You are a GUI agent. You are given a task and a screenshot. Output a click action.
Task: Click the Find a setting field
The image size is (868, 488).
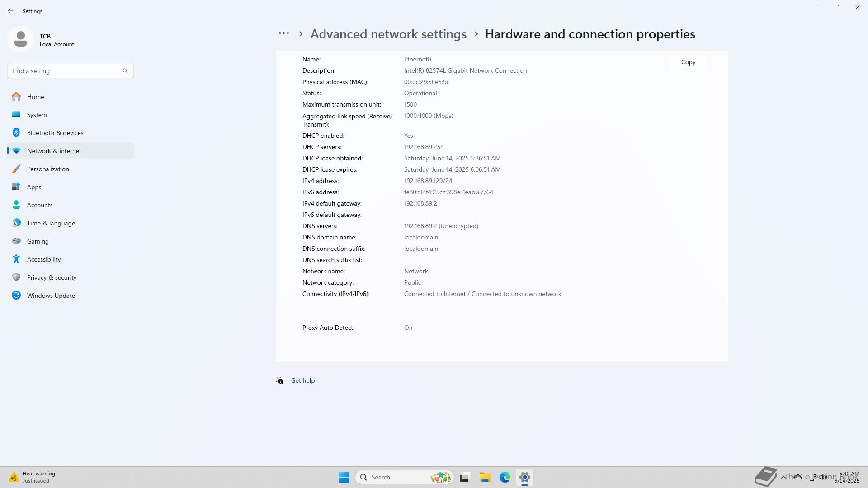[x=66, y=71]
